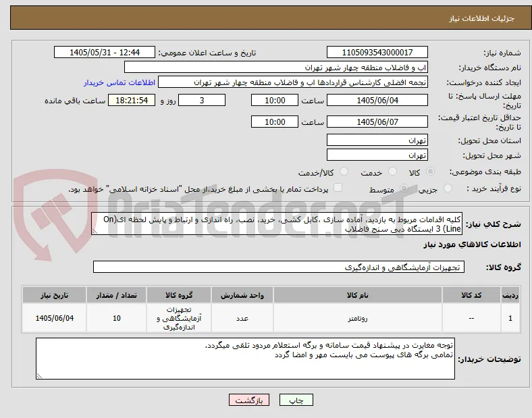Screen dimensions: 532x418
Task: Click the remaining days field showing 3
Action: pos(202,100)
